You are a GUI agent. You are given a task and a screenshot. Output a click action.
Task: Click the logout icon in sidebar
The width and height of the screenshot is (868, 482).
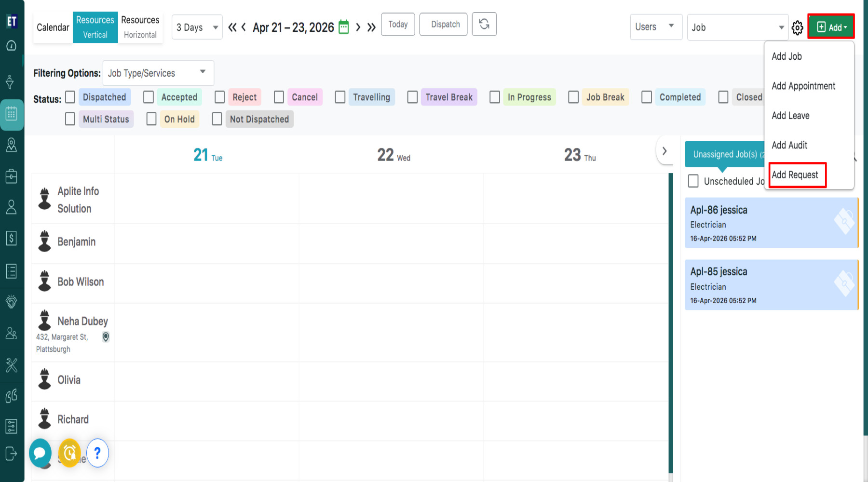tap(11, 454)
